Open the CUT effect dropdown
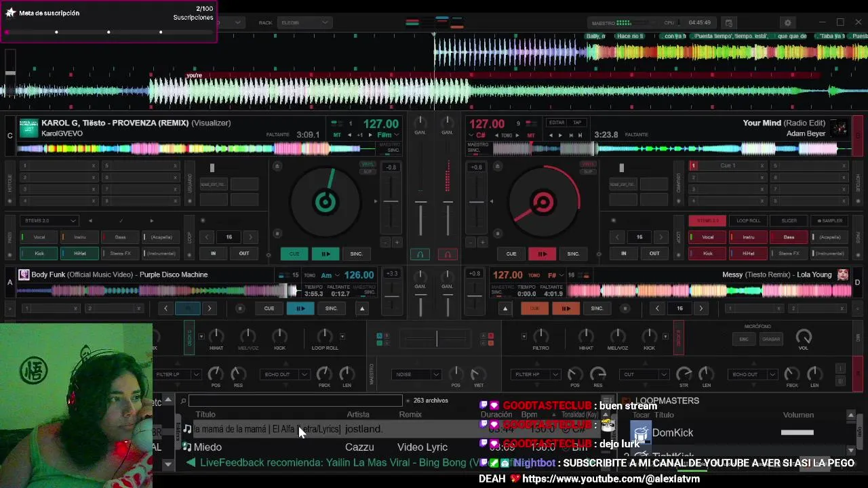The height and width of the screenshot is (488, 868). click(x=645, y=374)
